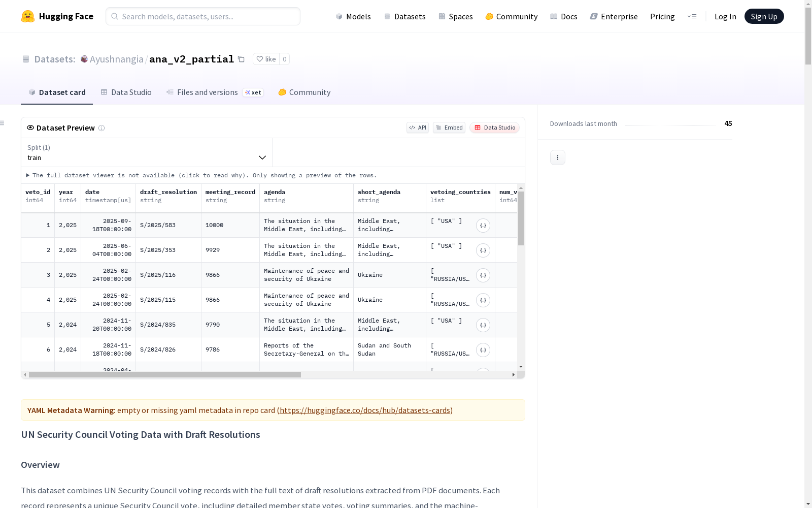Expand the vetoing_countries cell for veto_id 6
The height and width of the screenshot is (508, 812).
483,350
